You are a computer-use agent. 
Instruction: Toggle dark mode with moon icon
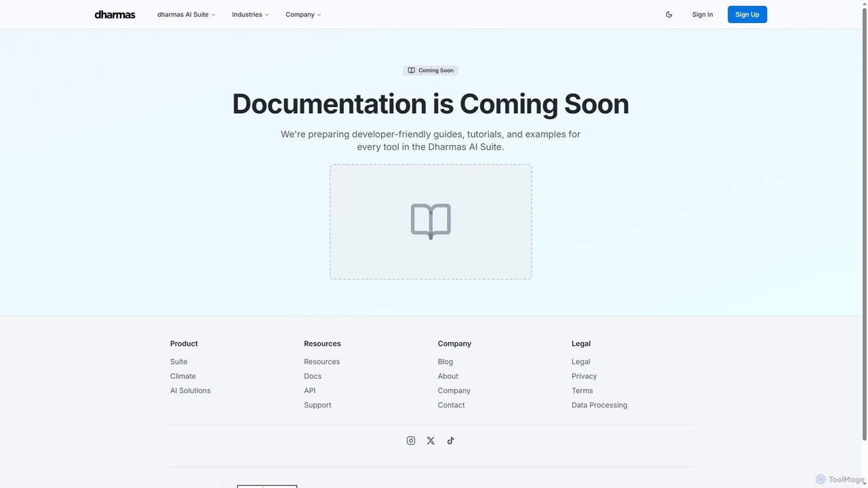pos(669,14)
